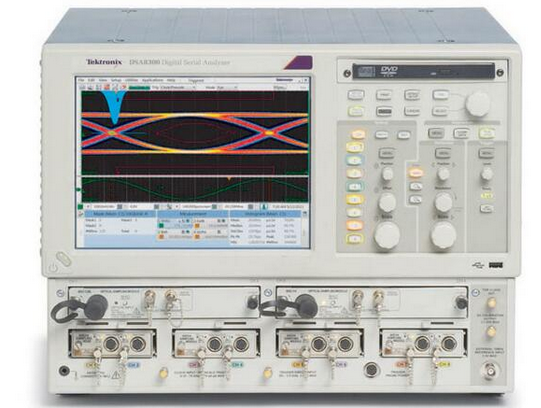Click the BNC trigger connector at lower right
Screen dimensions: 541x408
(490, 370)
